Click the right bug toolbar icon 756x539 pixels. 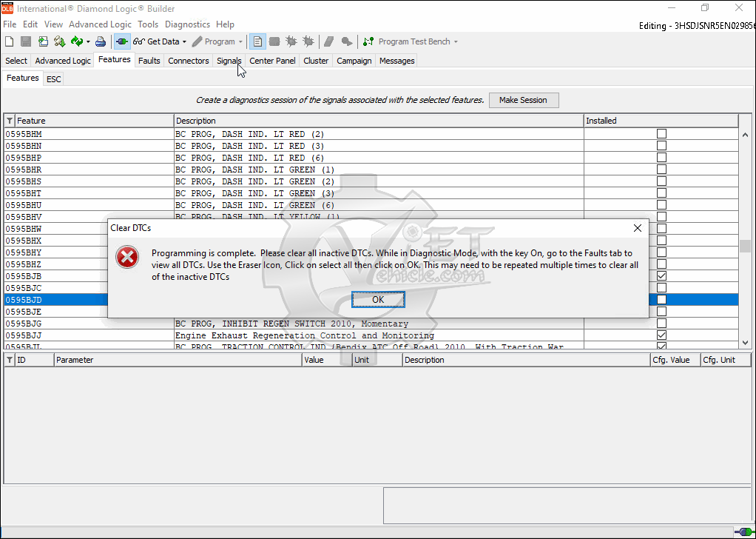point(308,41)
